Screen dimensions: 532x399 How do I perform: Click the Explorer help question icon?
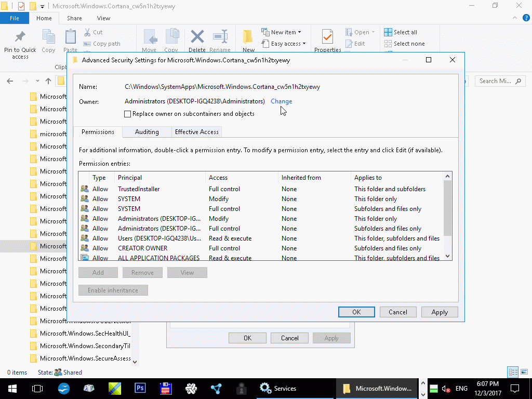(x=526, y=18)
